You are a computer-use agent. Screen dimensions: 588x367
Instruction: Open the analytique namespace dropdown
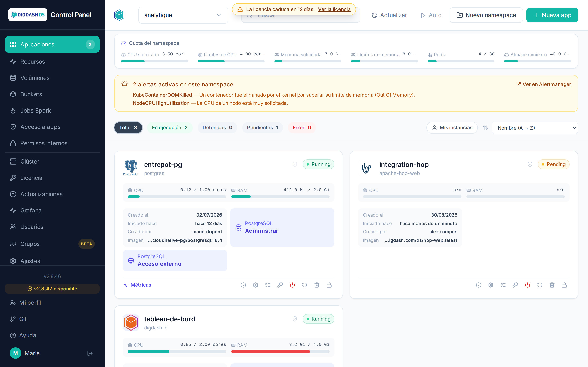point(183,15)
